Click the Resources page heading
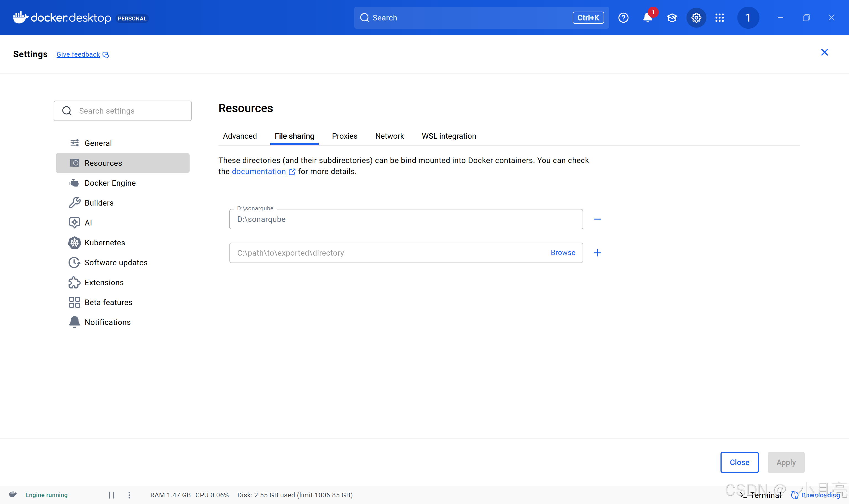849x504 pixels. click(246, 108)
